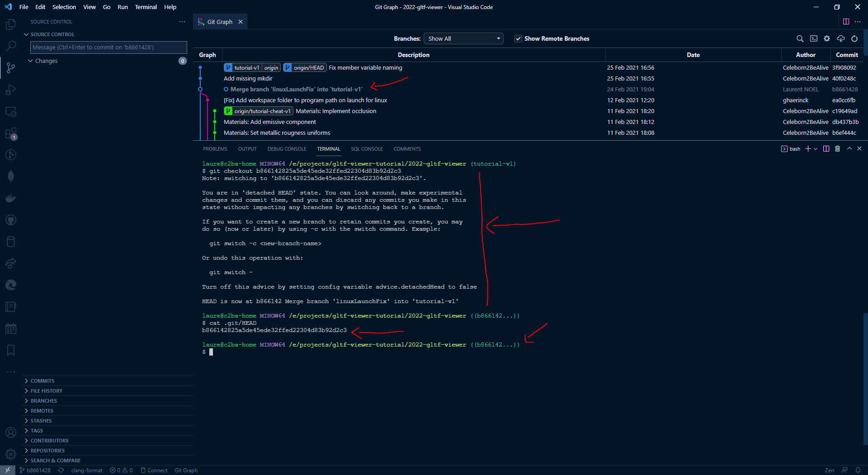Open the Explorer view in activity bar

11,24
